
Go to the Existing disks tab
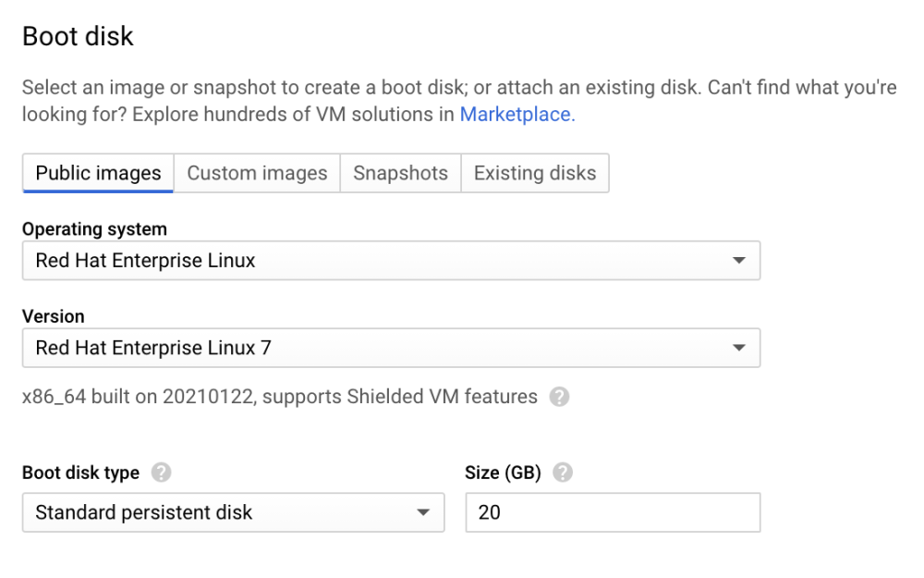click(535, 173)
